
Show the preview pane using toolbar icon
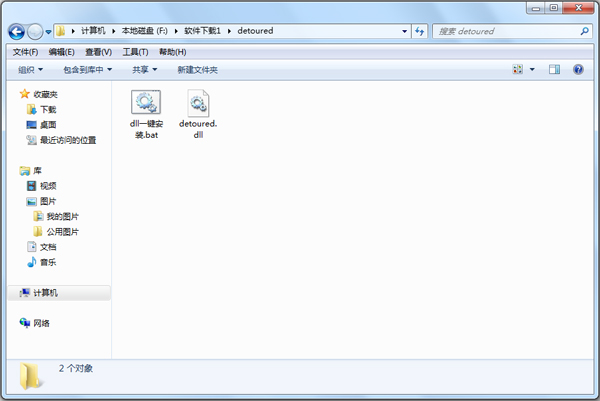click(x=554, y=70)
